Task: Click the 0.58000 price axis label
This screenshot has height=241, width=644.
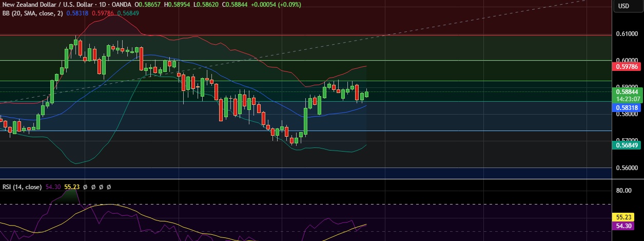Action: pyautogui.click(x=627, y=114)
